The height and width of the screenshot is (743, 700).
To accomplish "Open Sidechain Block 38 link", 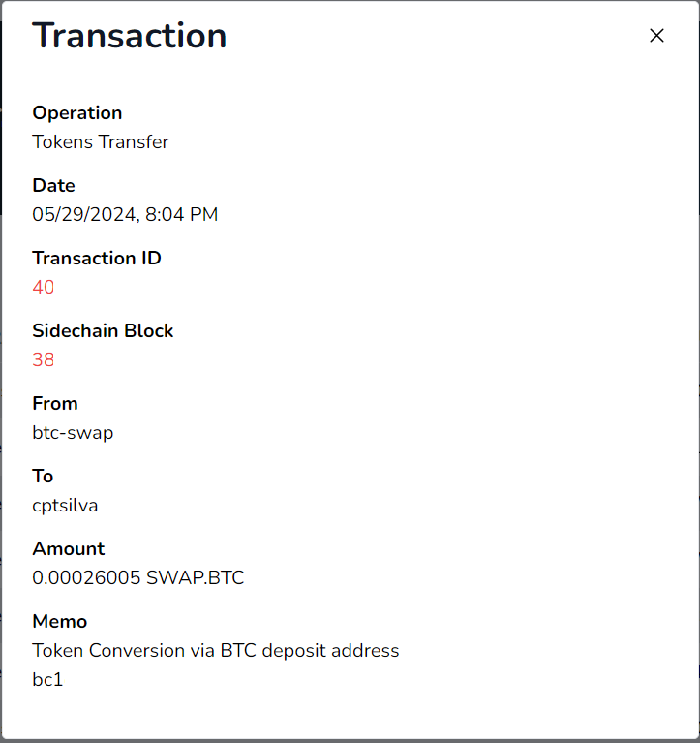I will [x=44, y=360].
